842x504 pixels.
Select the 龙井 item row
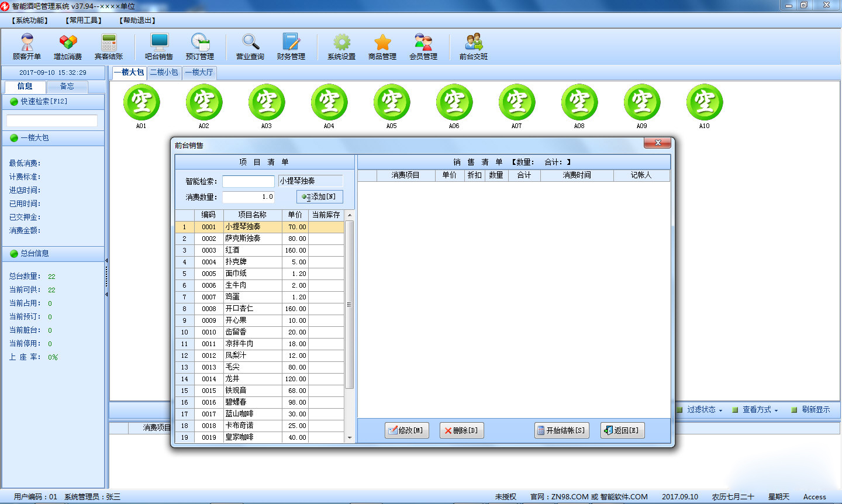(x=260, y=379)
